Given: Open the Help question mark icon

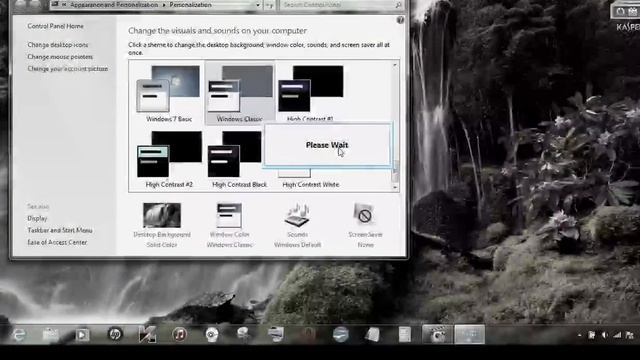Looking at the screenshot, I should tap(400, 20).
